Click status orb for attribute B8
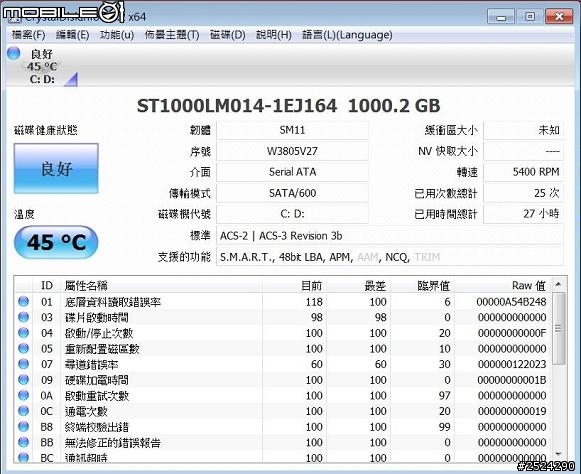This screenshot has width=581, height=474. click(23, 427)
